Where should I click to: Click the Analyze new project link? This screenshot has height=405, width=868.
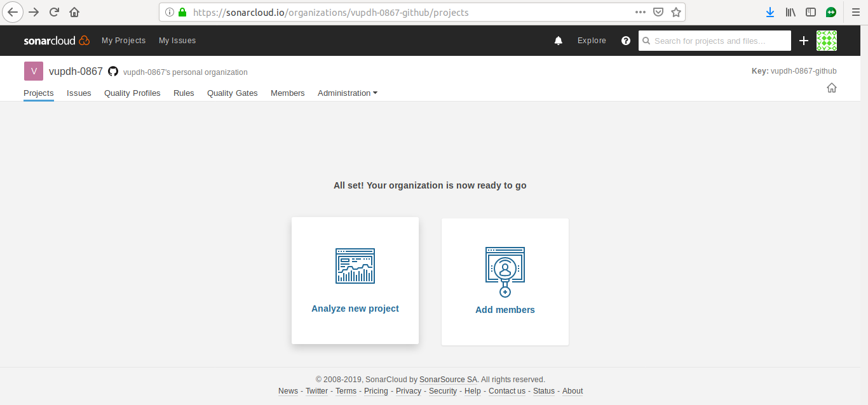point(355,309)
